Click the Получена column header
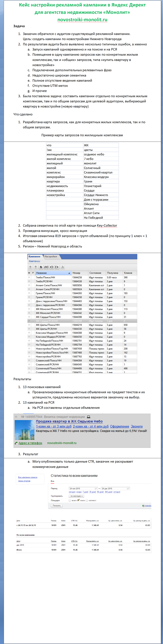Image resolution: width=163 pixels, height=644 pixels. pyautogui.click(x=114, y=273)
